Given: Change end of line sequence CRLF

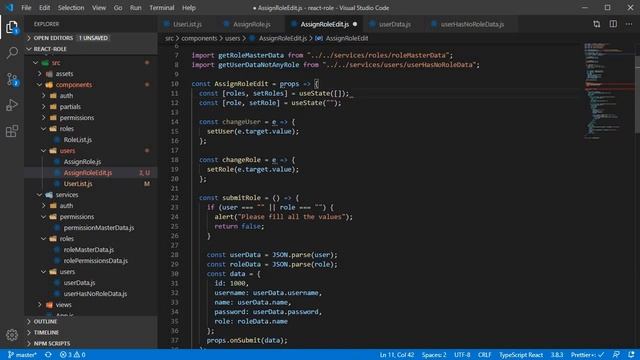Looking at the screenshot, I should click(x=484, y=355).
